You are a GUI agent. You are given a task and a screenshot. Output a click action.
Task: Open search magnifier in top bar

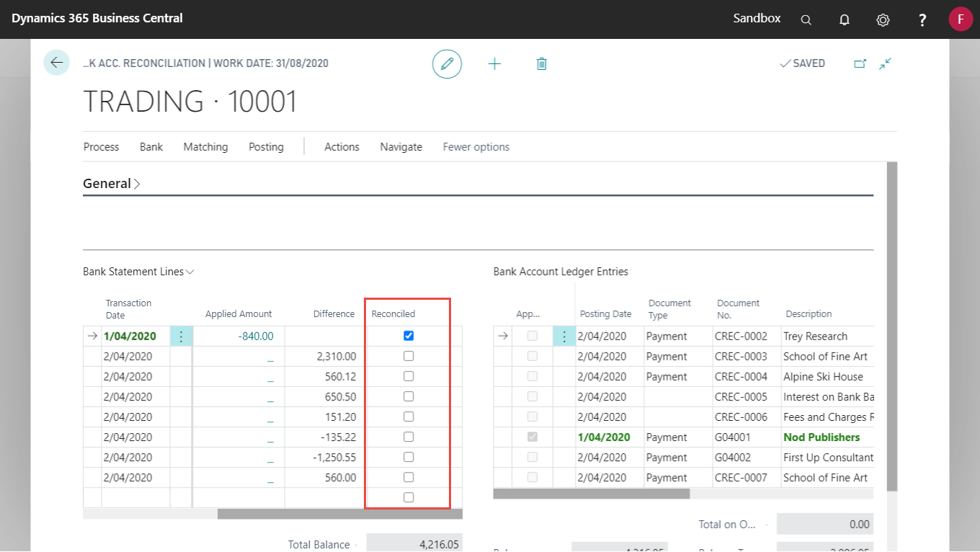[806, 20]
